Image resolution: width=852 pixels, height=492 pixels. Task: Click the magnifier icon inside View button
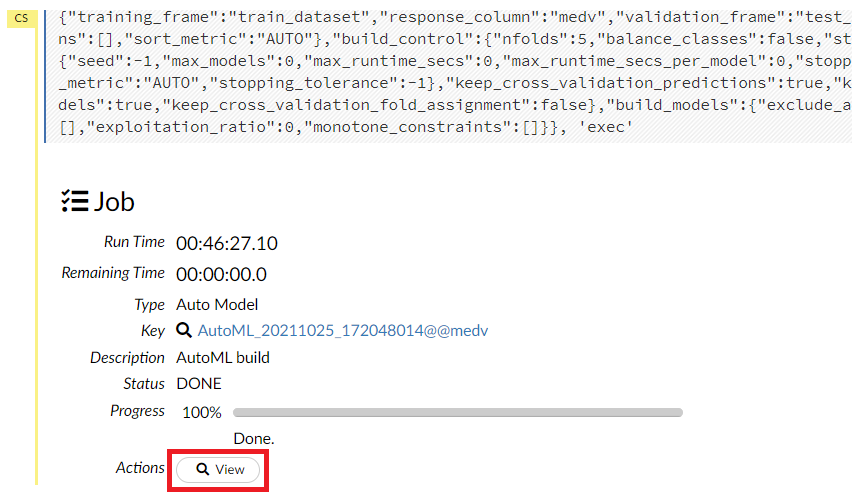[202, 470]
